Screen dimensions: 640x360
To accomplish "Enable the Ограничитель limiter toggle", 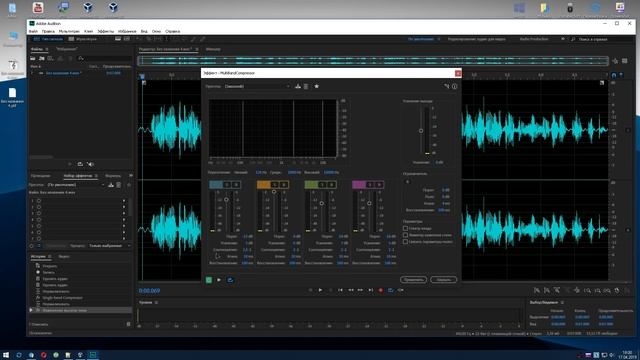I will click(407, 181).
